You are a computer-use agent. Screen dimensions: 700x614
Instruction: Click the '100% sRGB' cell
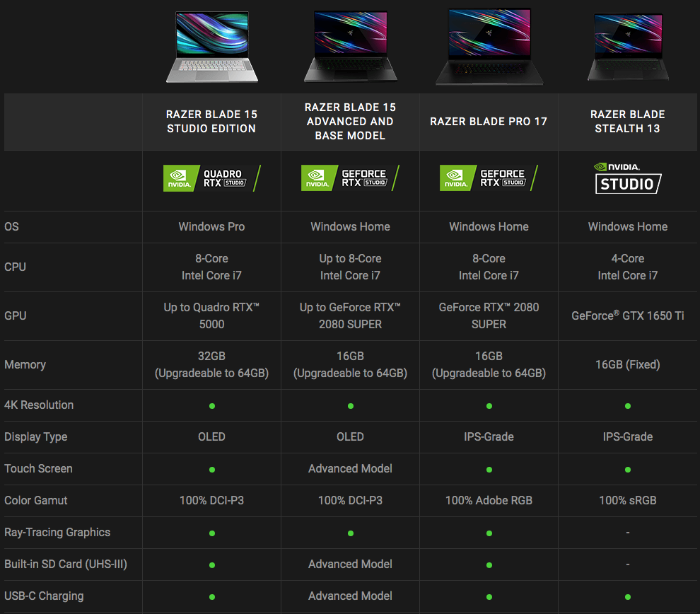(x=628, y=500)
